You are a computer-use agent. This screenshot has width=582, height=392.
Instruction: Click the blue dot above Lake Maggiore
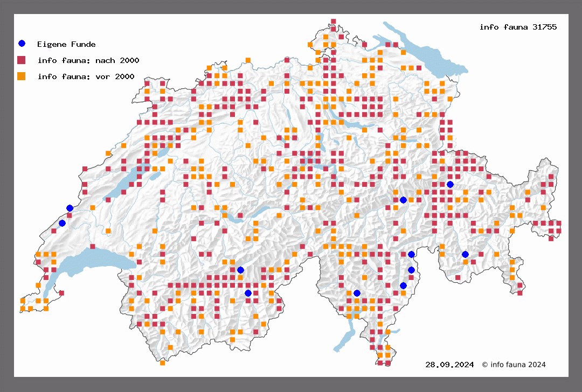click(357, 293)
